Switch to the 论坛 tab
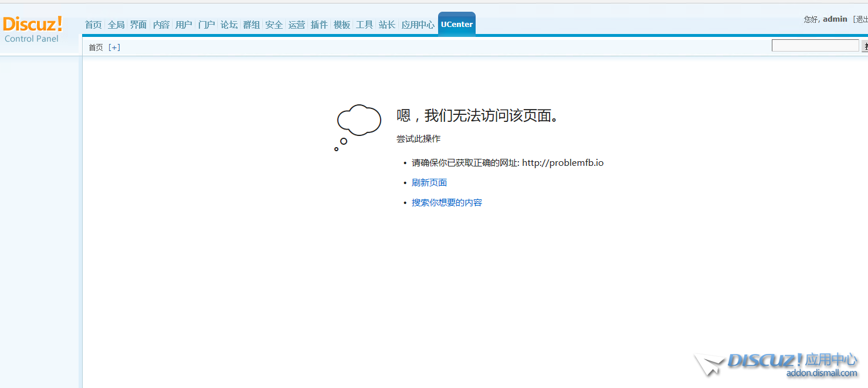The width and height of the screenshot is (868, 388). tap(229, 25)
